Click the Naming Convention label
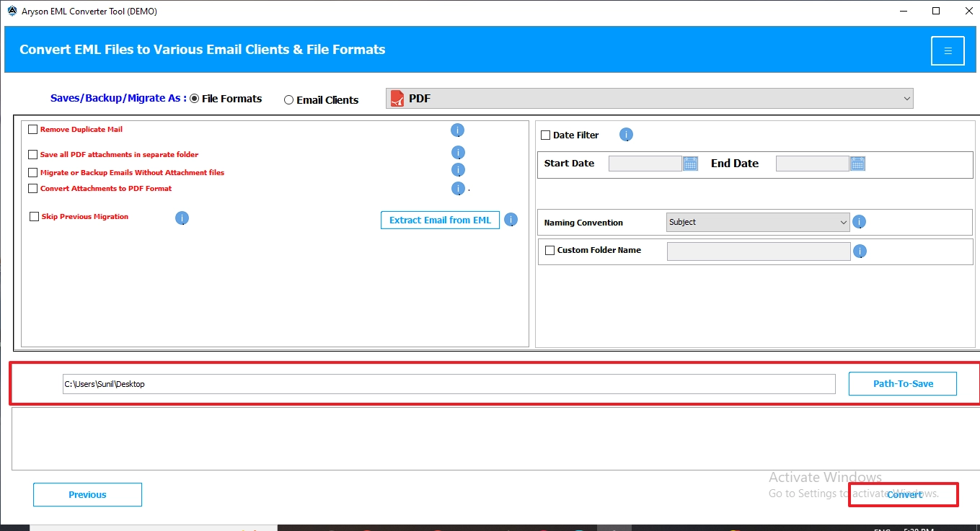This screenshot has width=980, height=531. tap(583, 223)
